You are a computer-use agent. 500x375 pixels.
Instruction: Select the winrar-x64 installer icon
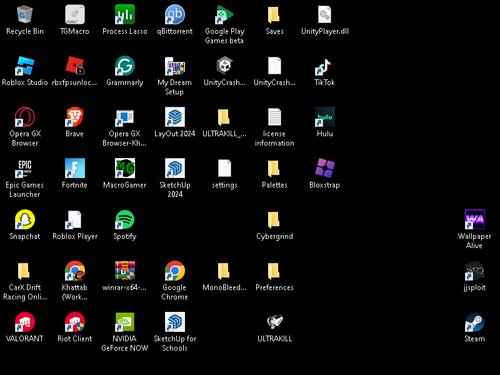click(125, 271)
